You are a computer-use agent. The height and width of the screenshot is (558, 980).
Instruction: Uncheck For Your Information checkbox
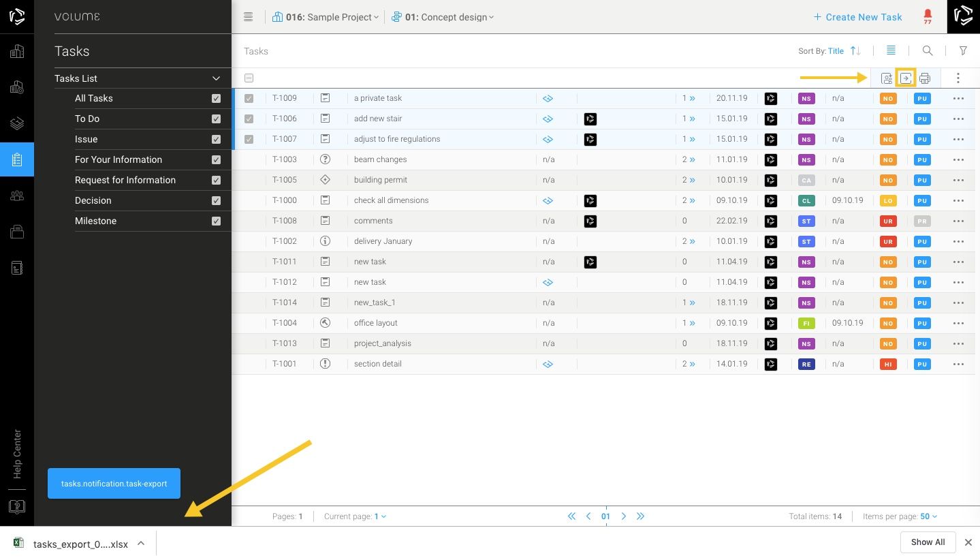(216, 159)
